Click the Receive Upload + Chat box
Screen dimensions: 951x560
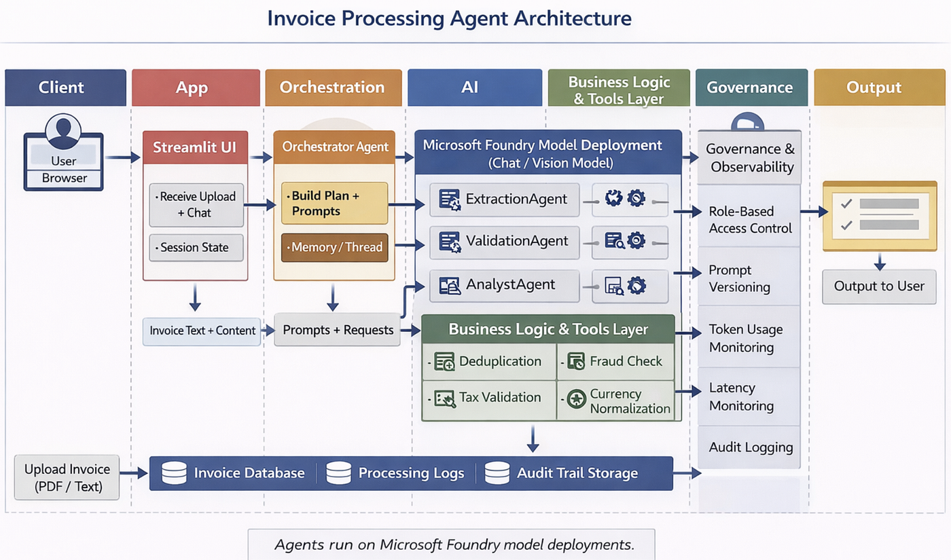point(196,204)
